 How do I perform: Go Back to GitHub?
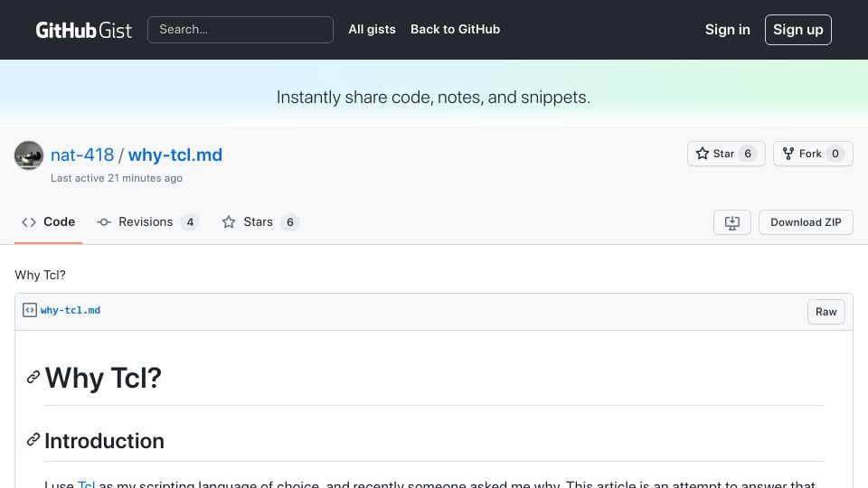coord(455,29)
